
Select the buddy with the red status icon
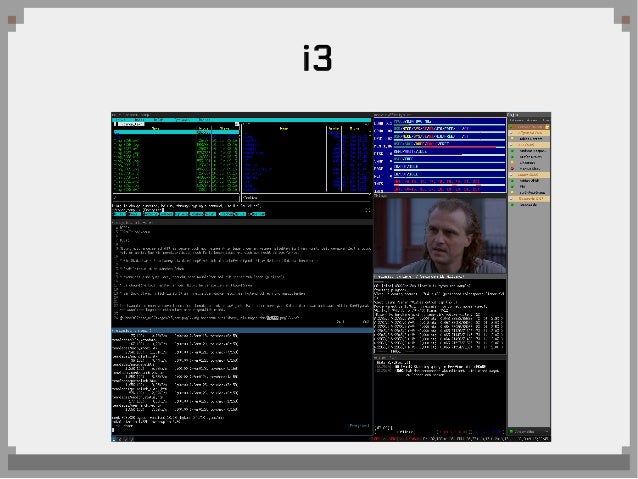pyautogui.click(x=529, y=168)
